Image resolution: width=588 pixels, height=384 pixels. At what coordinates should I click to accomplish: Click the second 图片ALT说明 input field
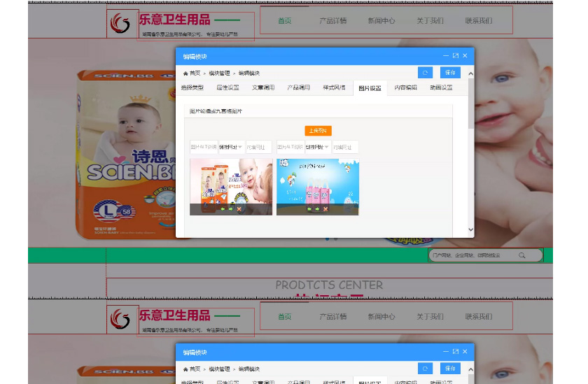290,147
